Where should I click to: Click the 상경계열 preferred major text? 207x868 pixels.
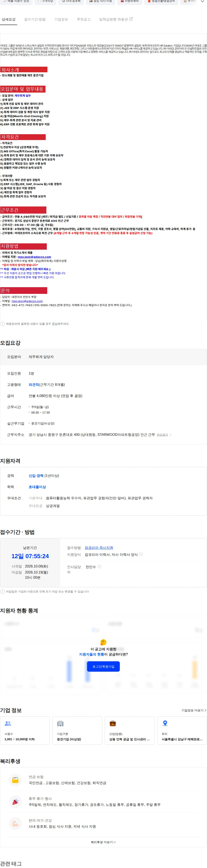(53, 506)
